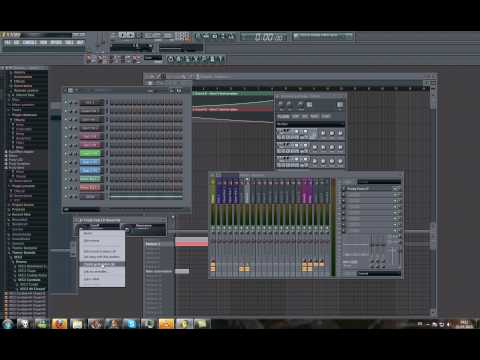Click the volume knob of the bright green channel
The height and width of the screenshot is (360, 480).
[x=75, y=154]
